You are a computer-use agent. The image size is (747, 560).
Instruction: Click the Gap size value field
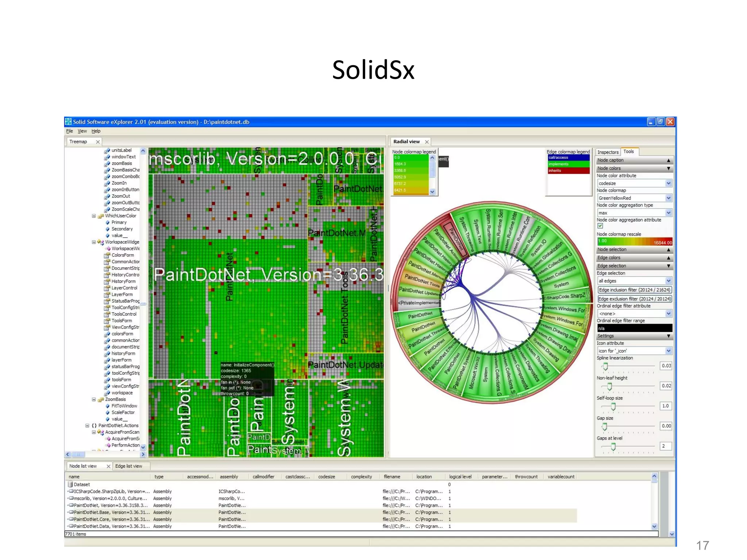pos(666,426)
